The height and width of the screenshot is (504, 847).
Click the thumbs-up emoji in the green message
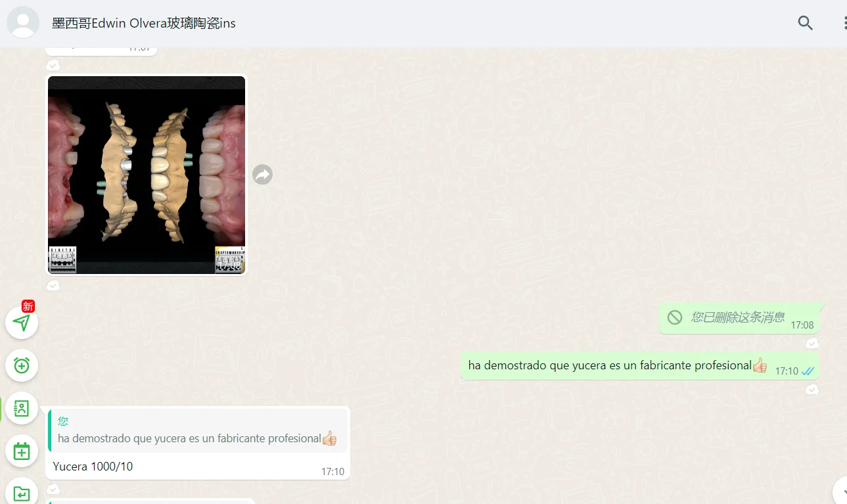(x=760, y=365)
